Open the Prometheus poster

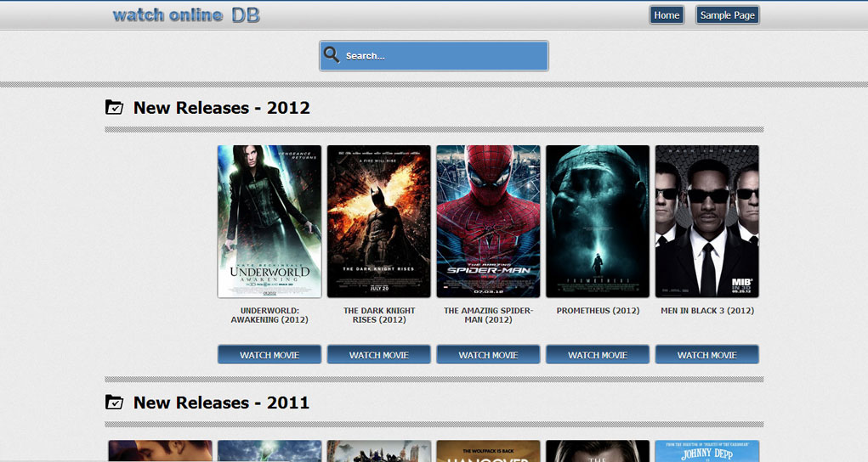click(598, 222)
